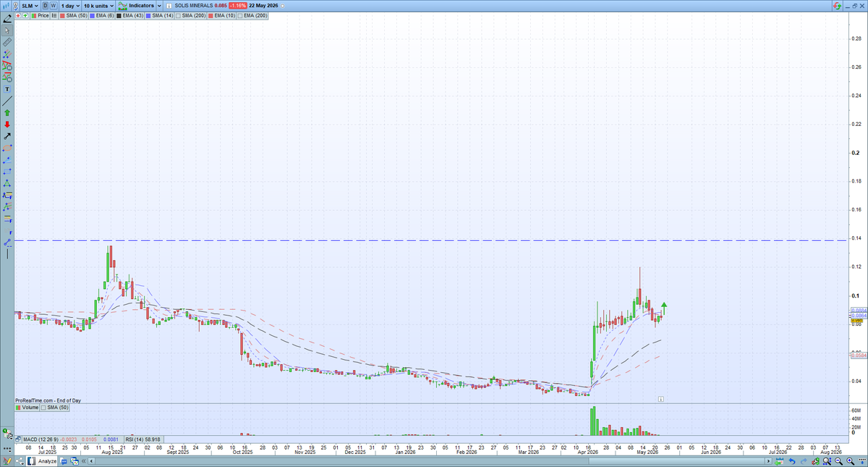The height and width of the screenshot is (467, 868).
Task: Select the text annotation tool
Action: coord(7,88)
